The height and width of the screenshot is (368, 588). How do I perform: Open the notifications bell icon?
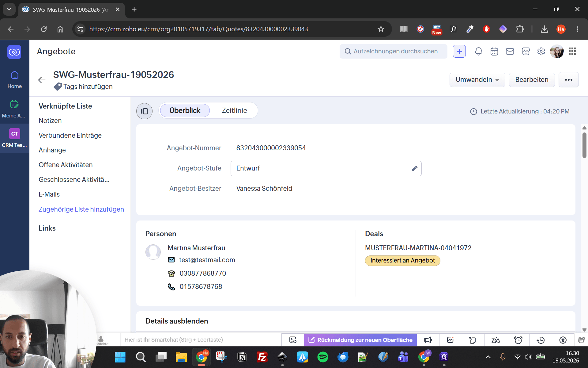[478, 52]
